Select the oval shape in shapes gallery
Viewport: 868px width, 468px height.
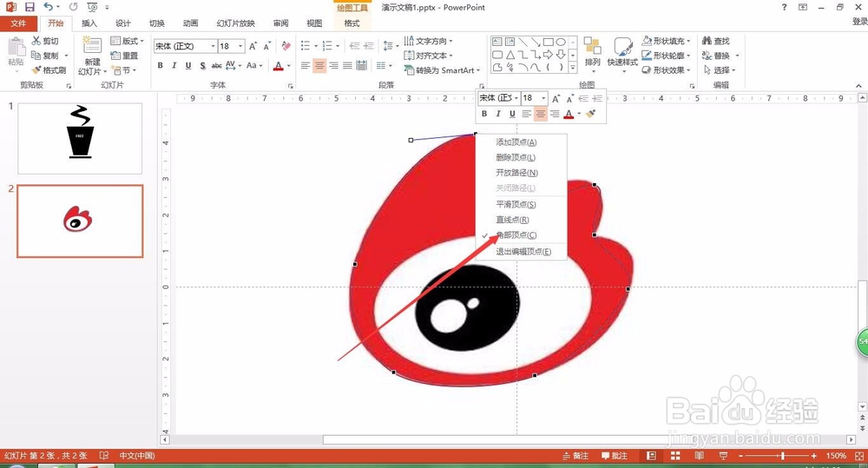(x=561, y=42)
